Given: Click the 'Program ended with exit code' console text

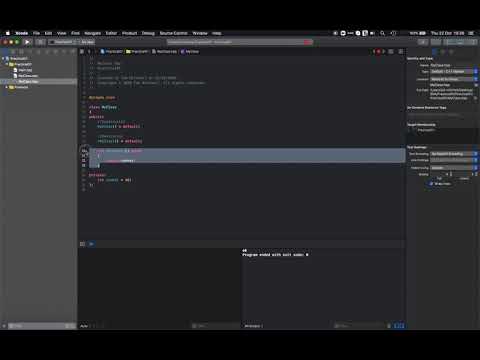Looking at the screenshot, I should click(275, 255).
